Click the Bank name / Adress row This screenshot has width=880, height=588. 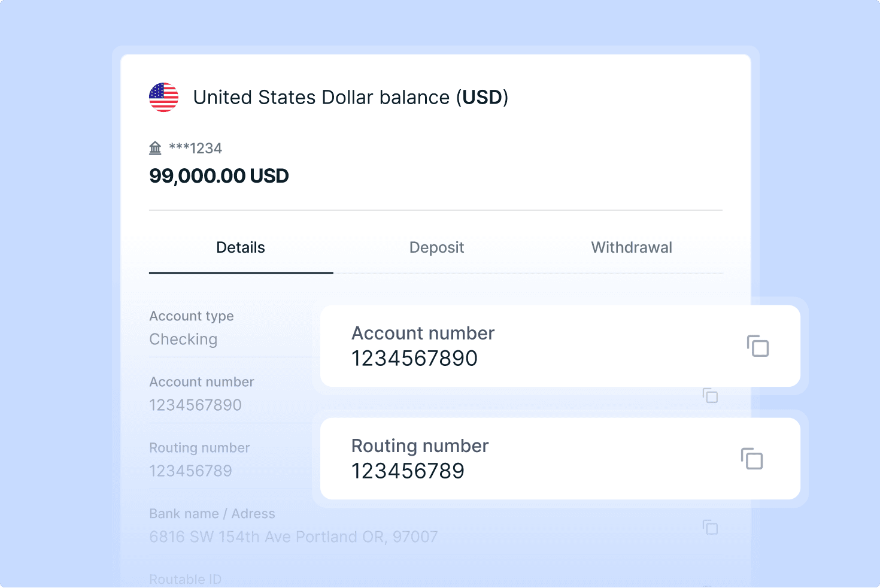tap(293, 525)
